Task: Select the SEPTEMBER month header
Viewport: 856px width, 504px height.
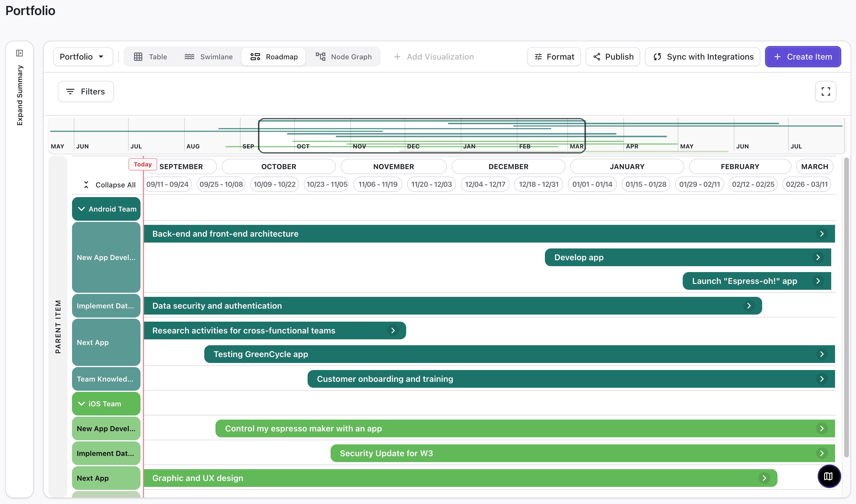Action: 181,167
